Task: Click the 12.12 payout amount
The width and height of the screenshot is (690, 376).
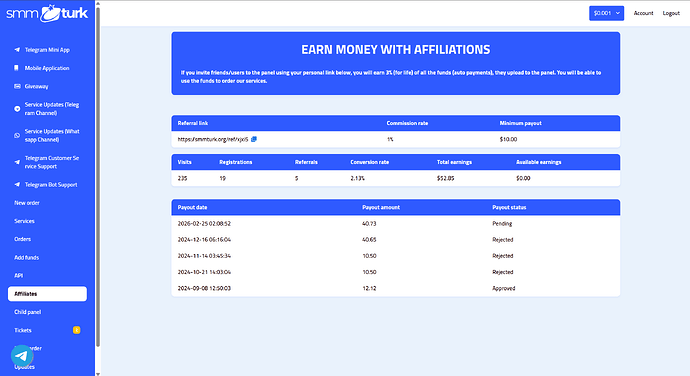Action: point(369,288)
